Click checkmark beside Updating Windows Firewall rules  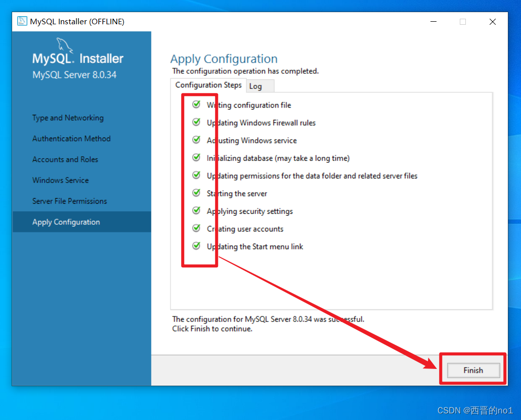196,122
